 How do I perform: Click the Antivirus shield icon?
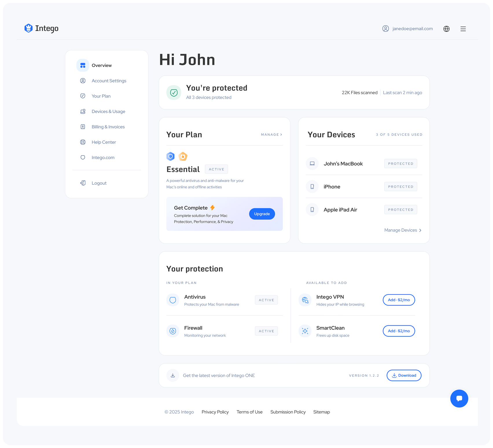click(x=173, y=300)
